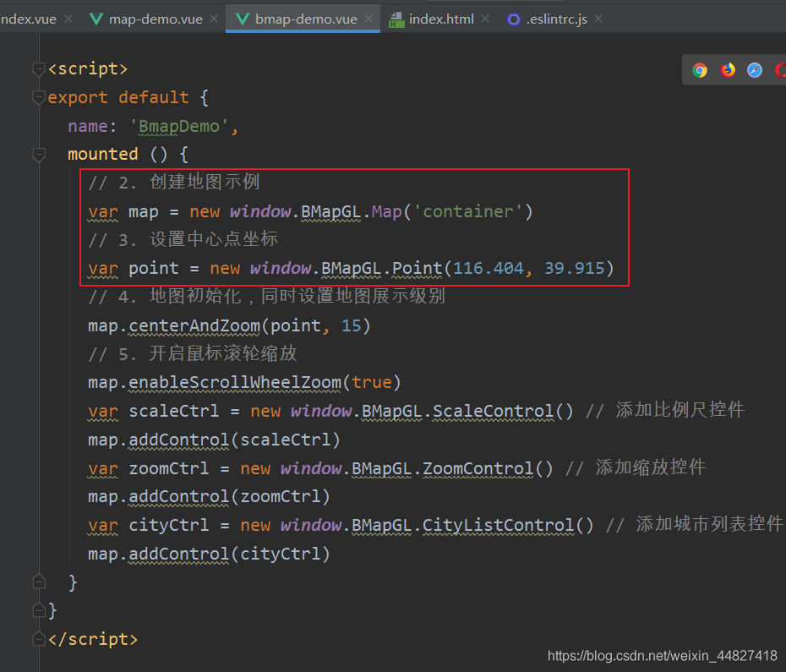Click the comment '// 3. 设置中心点坐标'
Image resolution: width=786 pixels, height=672 pixels.
click(x=183, y=239)
